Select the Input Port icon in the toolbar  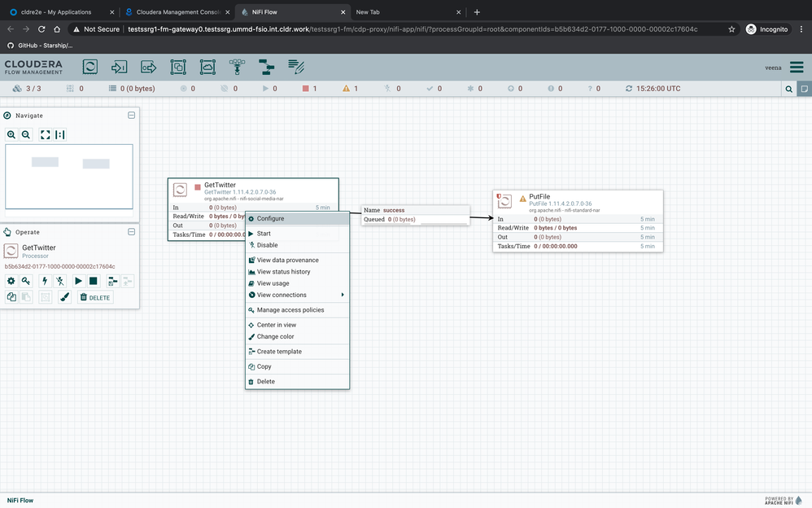click(119, 67)
